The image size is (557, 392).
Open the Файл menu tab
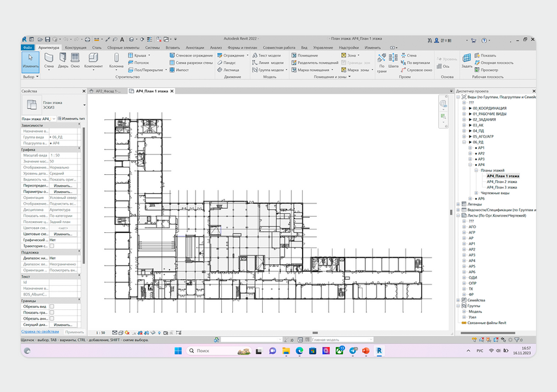[x=27, y=47]
